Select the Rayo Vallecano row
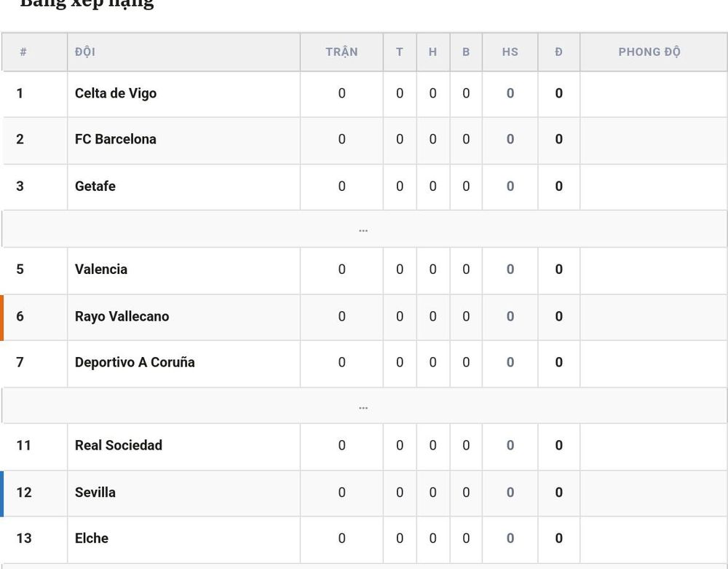 364,317
